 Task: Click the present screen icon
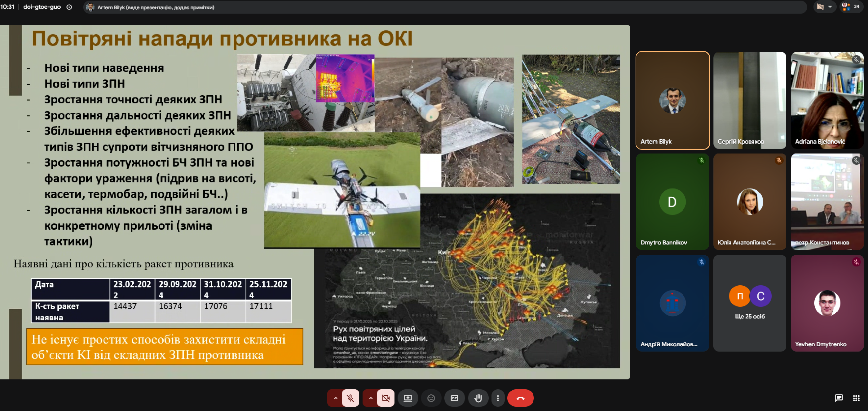pyautogui.click(x=408, y=398)
